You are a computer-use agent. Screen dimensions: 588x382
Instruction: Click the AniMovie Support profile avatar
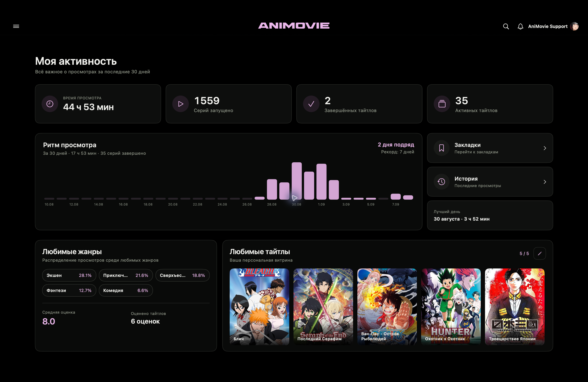574,26
